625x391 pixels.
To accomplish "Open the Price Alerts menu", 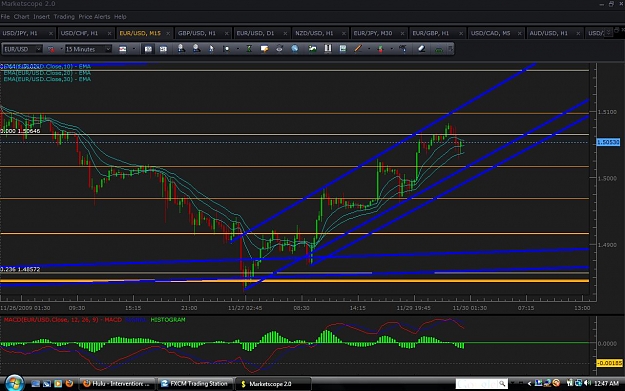I will [x=94, y=17].
